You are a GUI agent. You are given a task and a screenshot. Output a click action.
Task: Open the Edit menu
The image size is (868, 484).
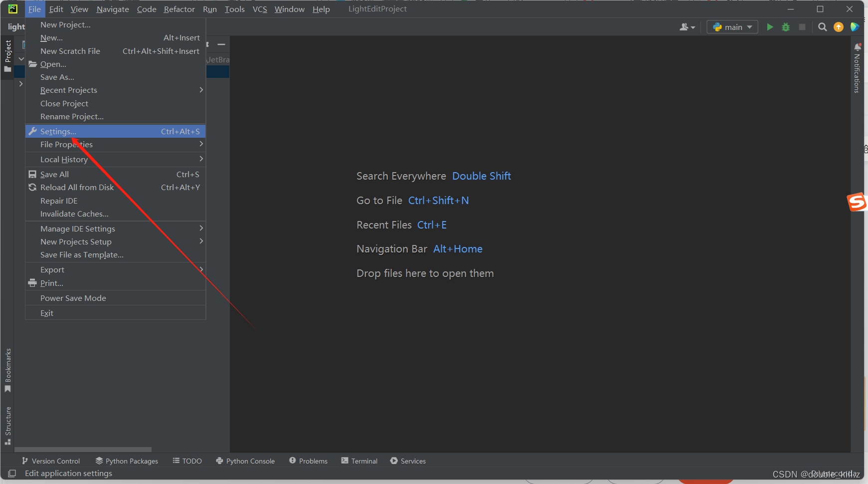(56, 9)
